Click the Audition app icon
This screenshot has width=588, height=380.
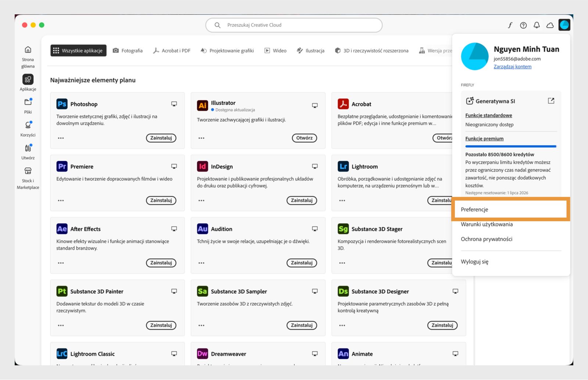pyautogui.click(x=202, y=229)
